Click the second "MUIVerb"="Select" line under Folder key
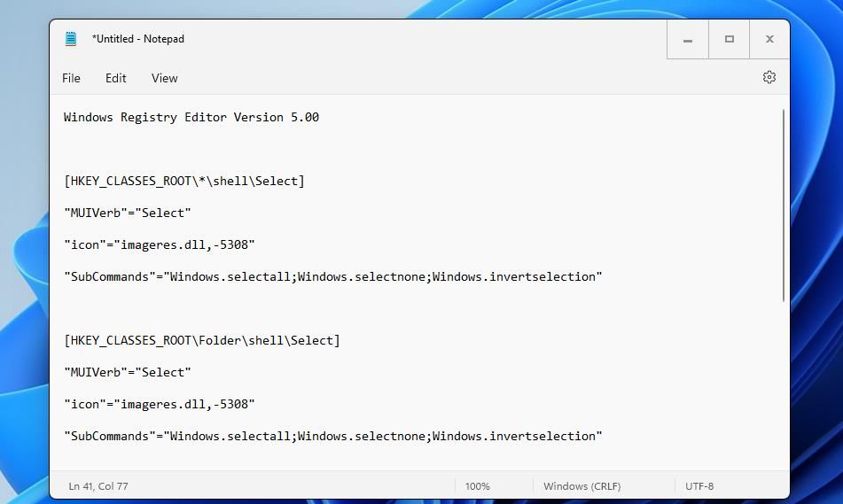The width and height of the screenshot is (843, 504). click(128, 372)
